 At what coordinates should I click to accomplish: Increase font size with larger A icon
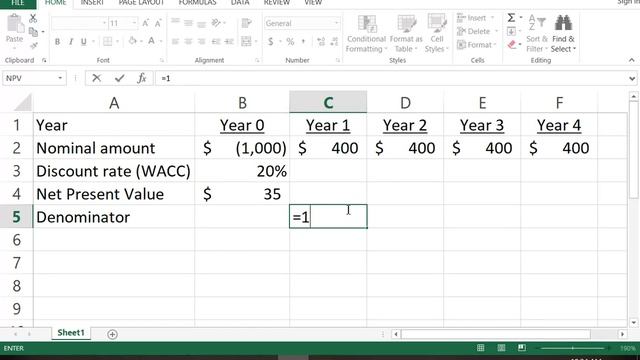[145, 23]
